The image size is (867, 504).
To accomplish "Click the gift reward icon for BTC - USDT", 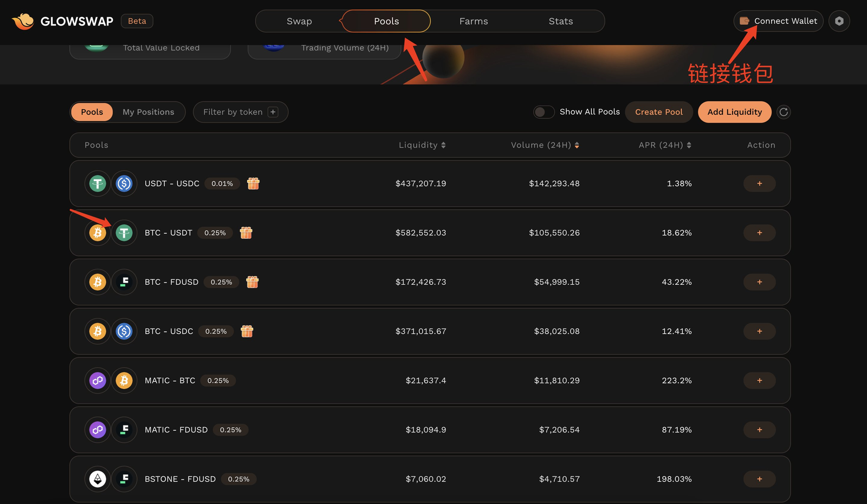I will [246, 233].
